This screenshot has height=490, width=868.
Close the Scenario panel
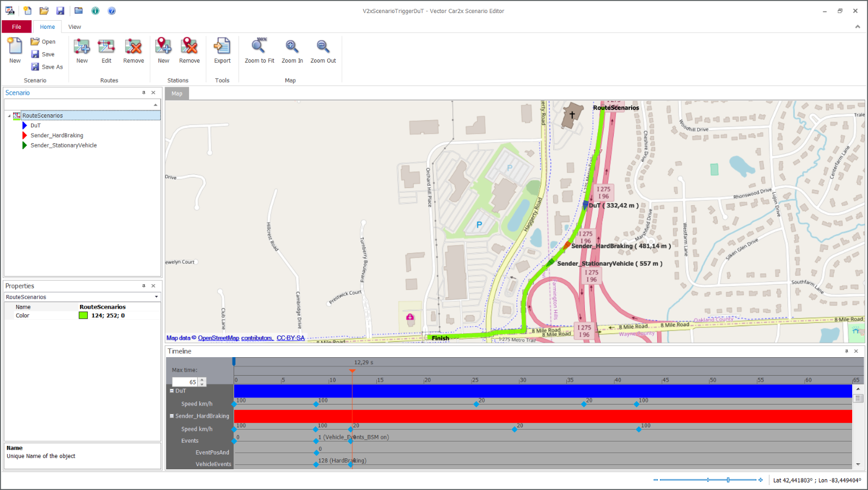(154, 93)
